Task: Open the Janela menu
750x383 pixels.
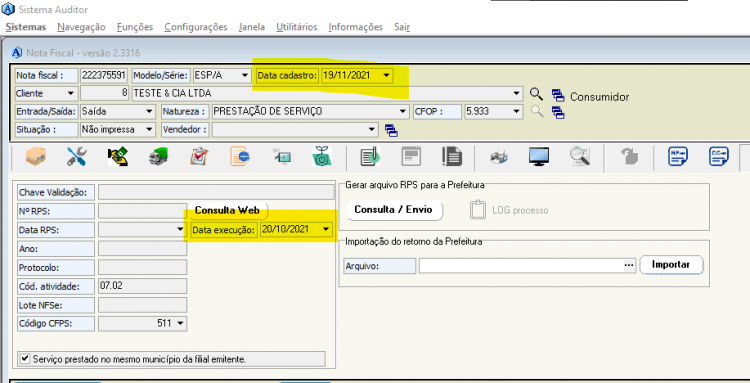Action: click(252, 27)
